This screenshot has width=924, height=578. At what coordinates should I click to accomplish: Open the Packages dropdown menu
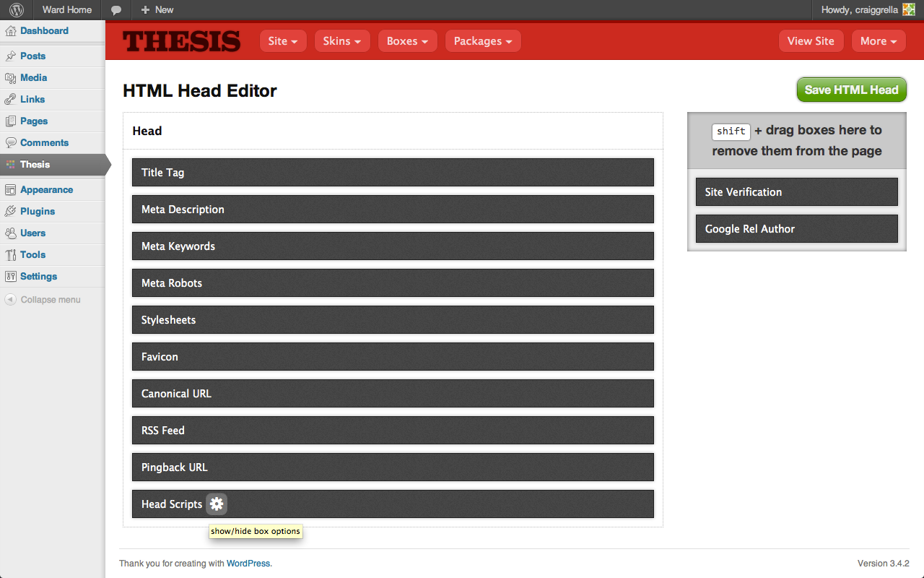tap(483, 41)
